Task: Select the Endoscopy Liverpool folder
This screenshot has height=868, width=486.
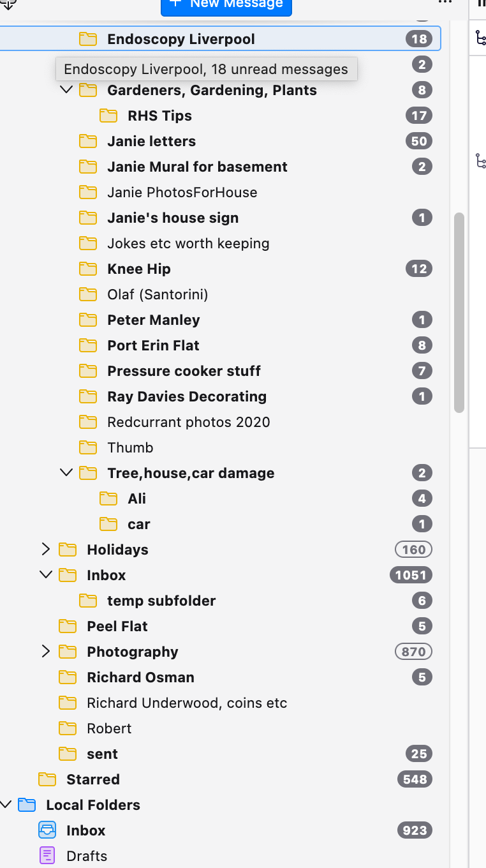Action: click(x=180, y=39)
